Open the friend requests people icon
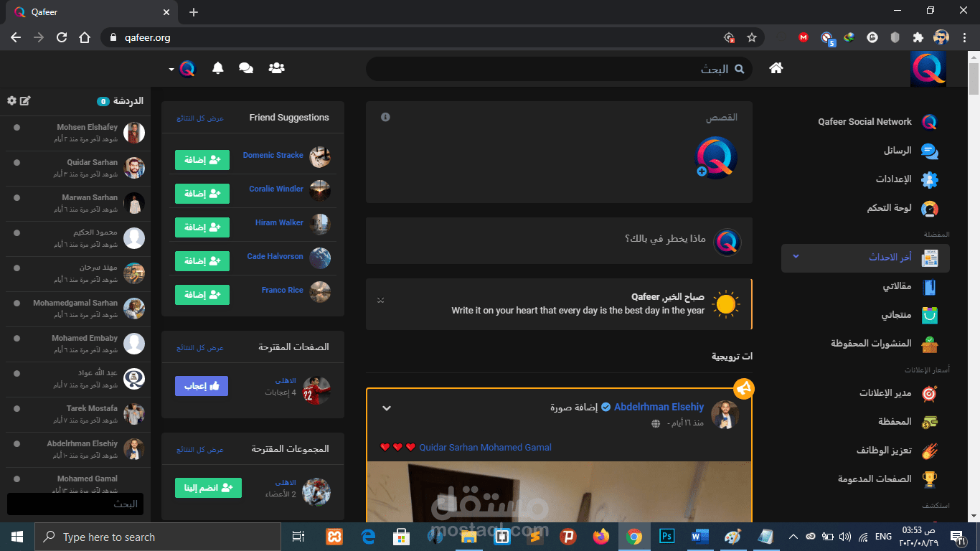Viewport: 980px width, 551px height. point(276,68)
